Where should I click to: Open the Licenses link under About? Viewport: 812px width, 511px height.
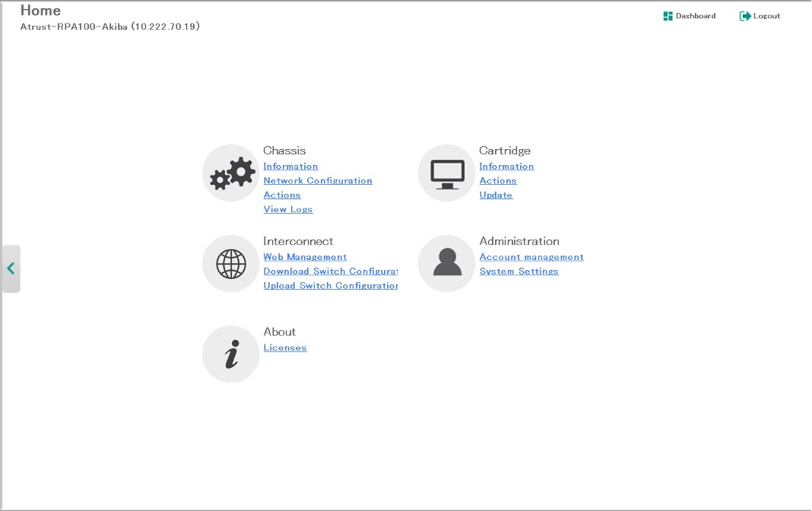tap(285, 348)
